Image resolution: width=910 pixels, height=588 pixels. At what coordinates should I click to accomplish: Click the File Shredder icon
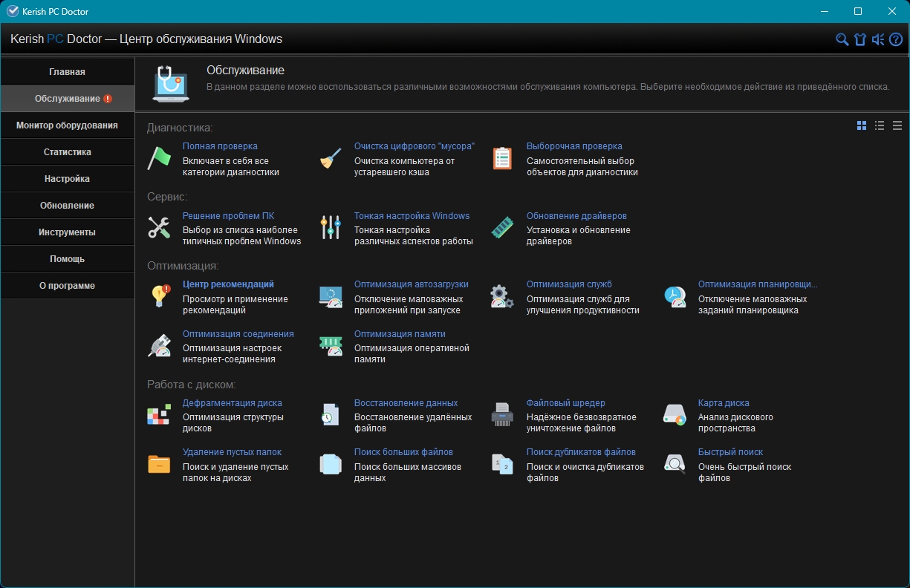point(503,415)
